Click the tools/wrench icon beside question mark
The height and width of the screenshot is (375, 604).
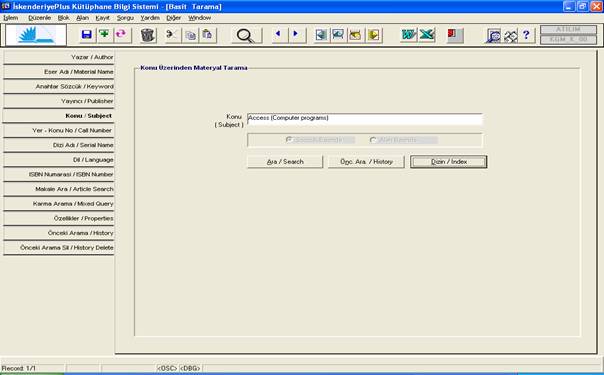pos(510,36)
